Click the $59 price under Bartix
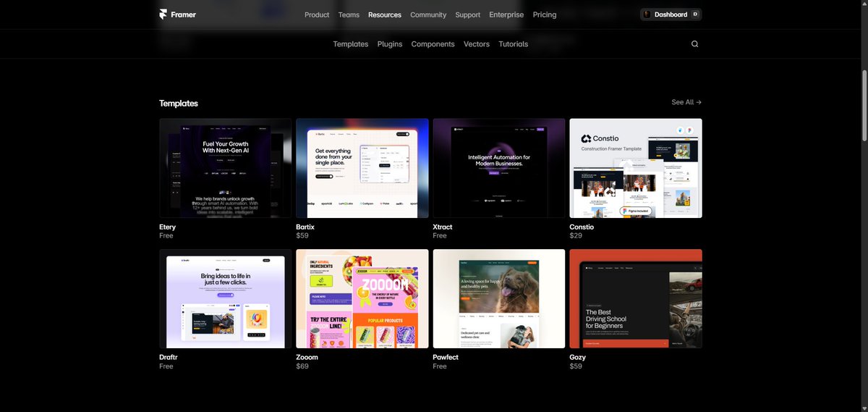 click(x=302, y=235)
